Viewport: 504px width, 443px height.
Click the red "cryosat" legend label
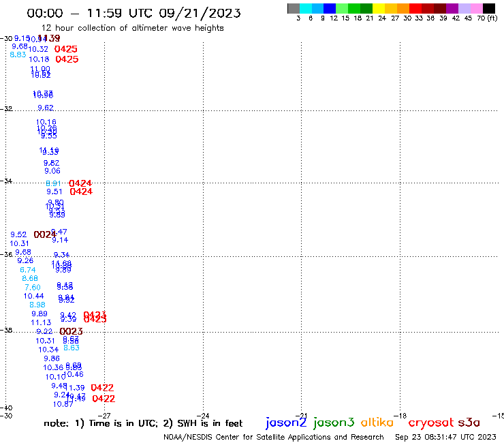431,423
